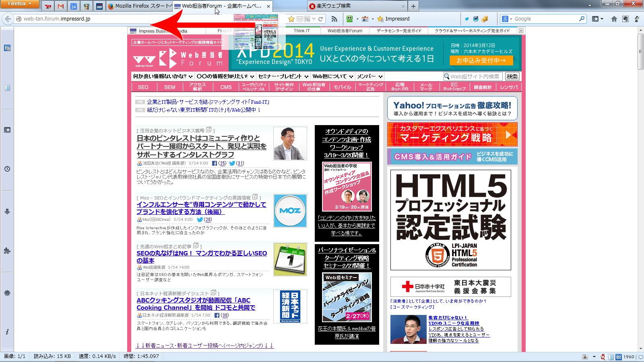This screenshot has width=644, height=362.
Task: Open the RSS feed subscribe icon
Action: point(334,19)
